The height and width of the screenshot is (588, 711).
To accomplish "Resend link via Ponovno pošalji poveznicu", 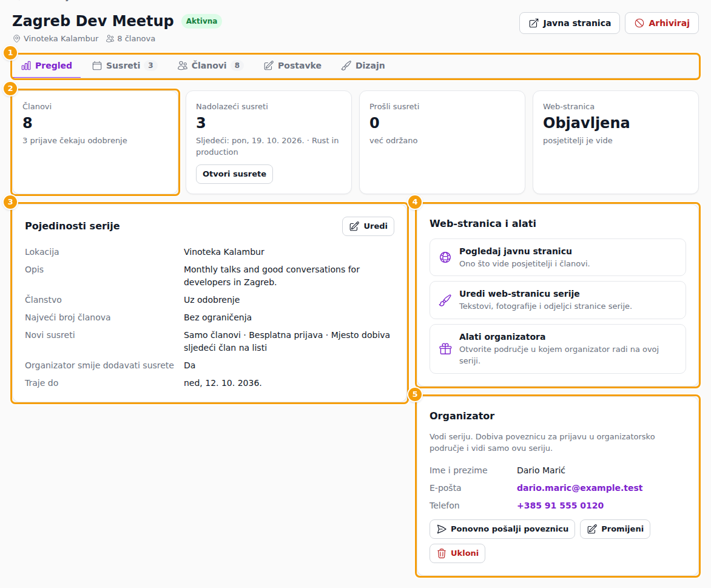I will (x=502, y=529).
